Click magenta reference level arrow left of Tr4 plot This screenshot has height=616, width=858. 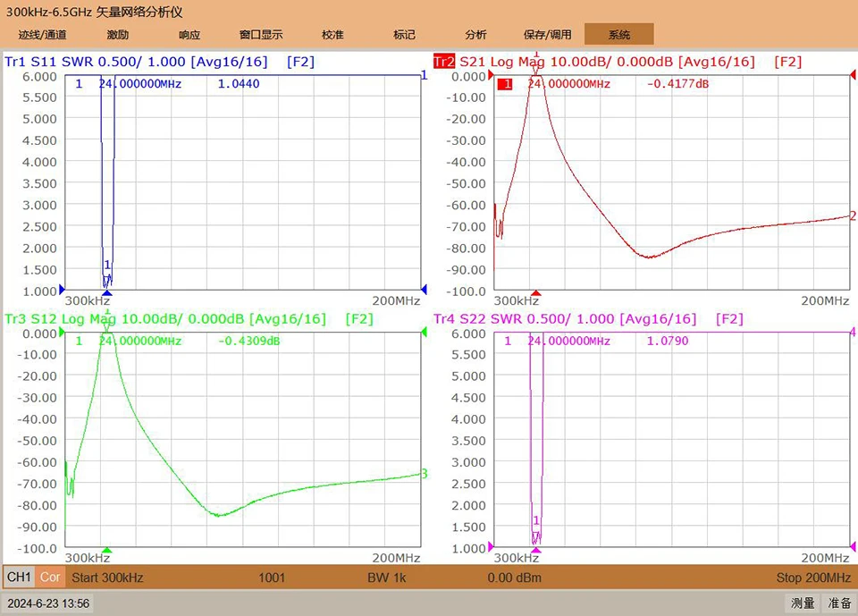tap(491, 546)
